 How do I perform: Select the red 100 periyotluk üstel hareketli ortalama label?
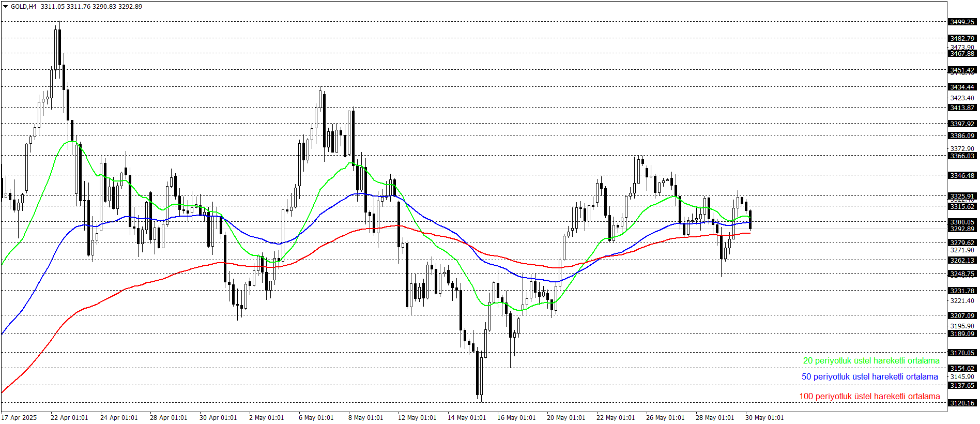click(869, 397)
